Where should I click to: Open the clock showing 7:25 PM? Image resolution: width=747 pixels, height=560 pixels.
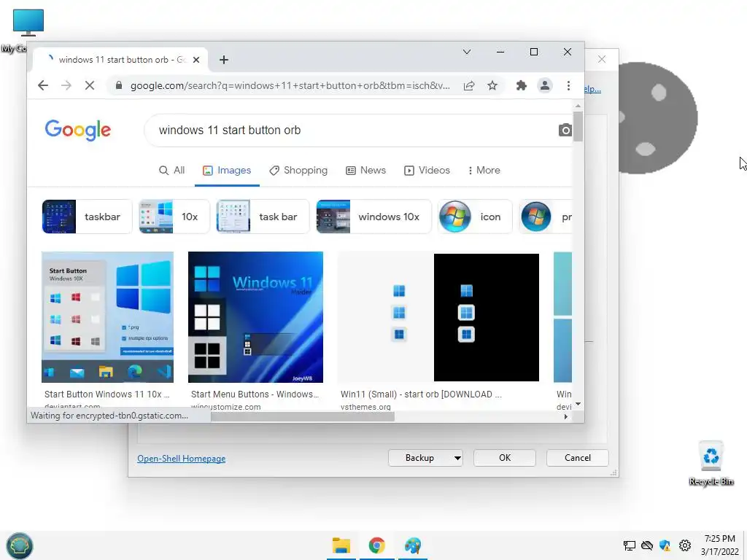tap(720, 545)
